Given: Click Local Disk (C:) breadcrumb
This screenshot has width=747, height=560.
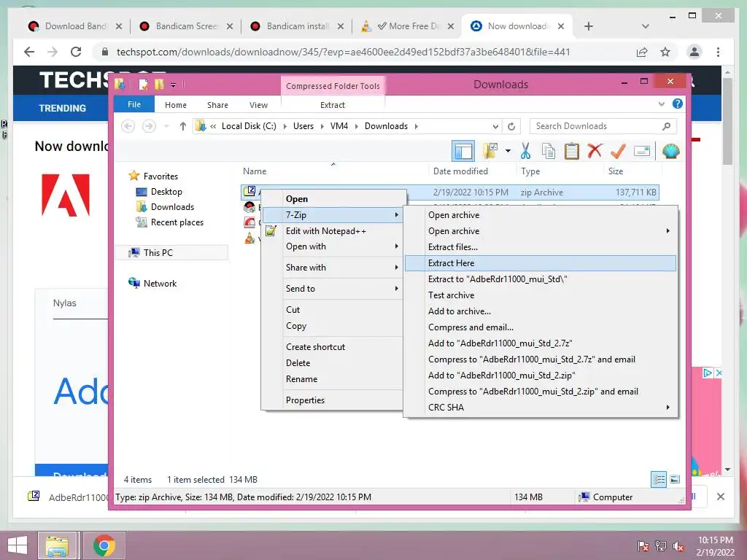Looking at the screenshot, I should coord(249,126).
